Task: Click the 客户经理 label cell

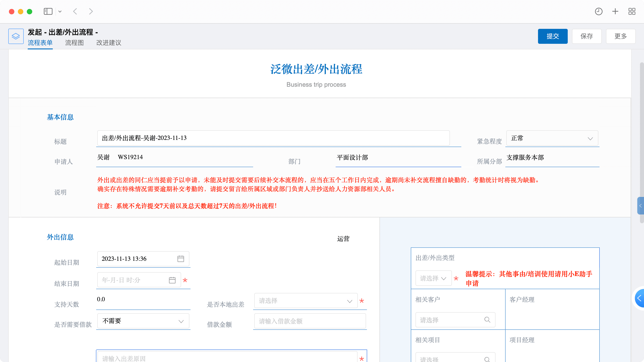Action: (522, 299)
